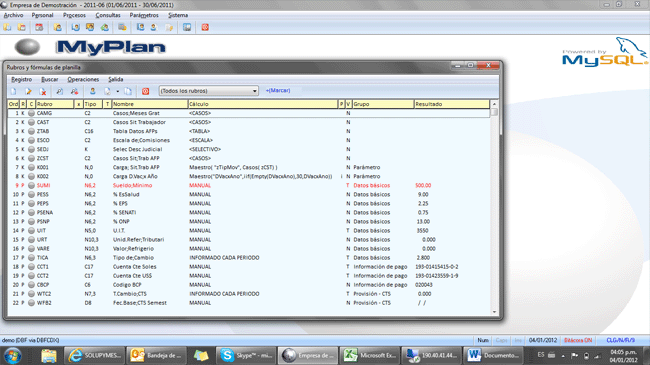Click the Windows Start orb
The width and height of the screenshot is (650, 365).
coord(13,356)
